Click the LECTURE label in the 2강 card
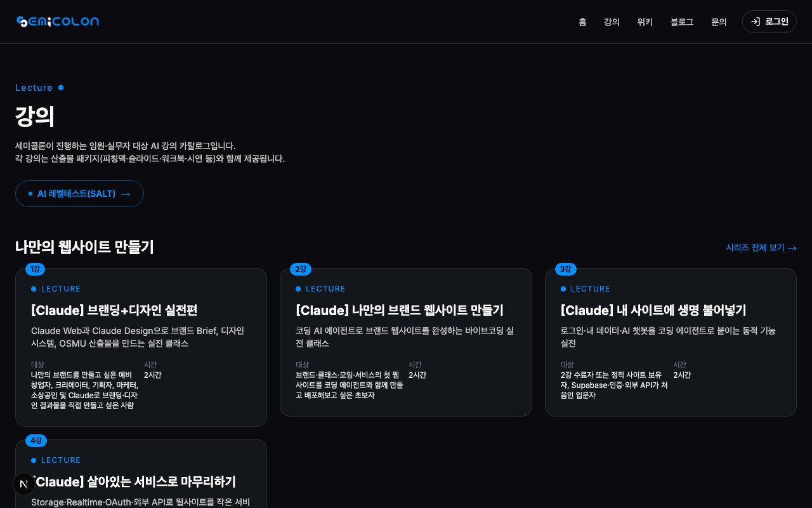This screenshot has height=508, width=812. (x=325, y=289)
